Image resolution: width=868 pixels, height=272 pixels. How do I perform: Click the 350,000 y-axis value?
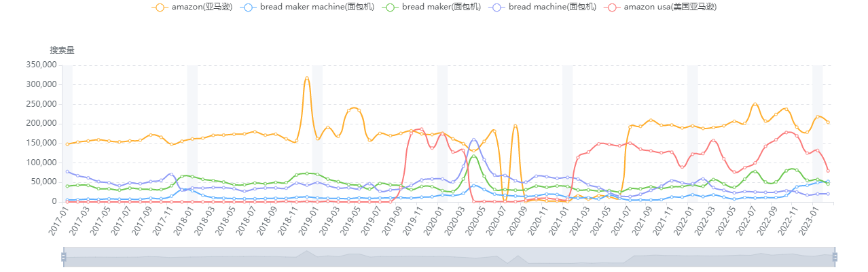coord(40,65)
